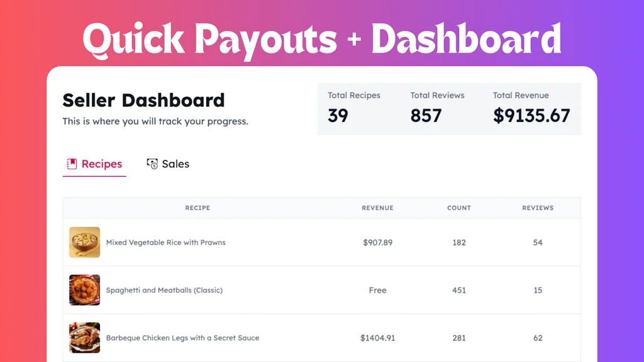This screenshot has height=362, width=644.
Task: Open Spaghetti and Meatballs thumbnail image
Action: [x=84, y=290]
